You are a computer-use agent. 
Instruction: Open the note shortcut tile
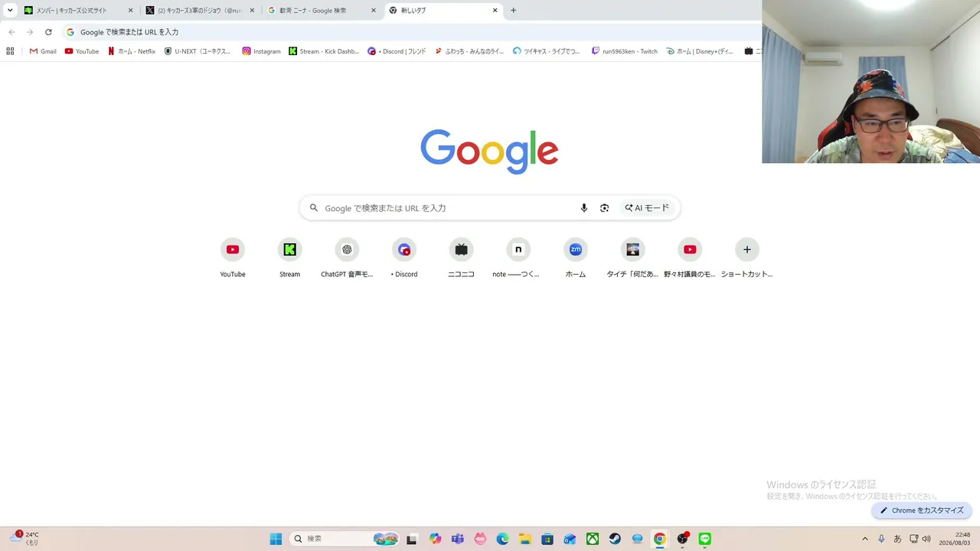[518, 258]
